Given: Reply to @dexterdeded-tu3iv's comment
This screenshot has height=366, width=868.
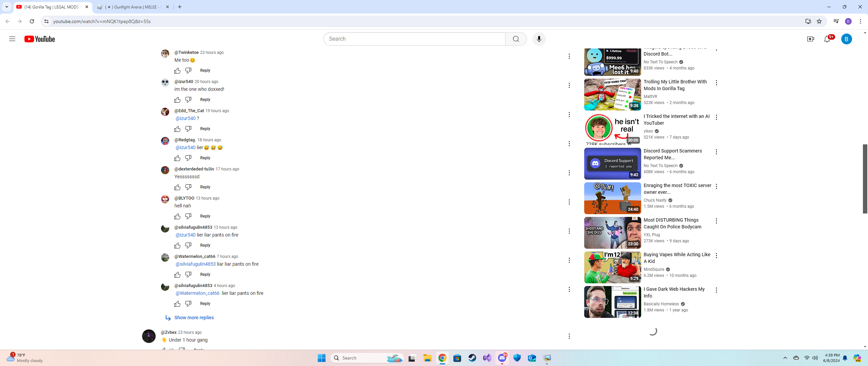Looking at the screenshot, I should tap(205, 187).
